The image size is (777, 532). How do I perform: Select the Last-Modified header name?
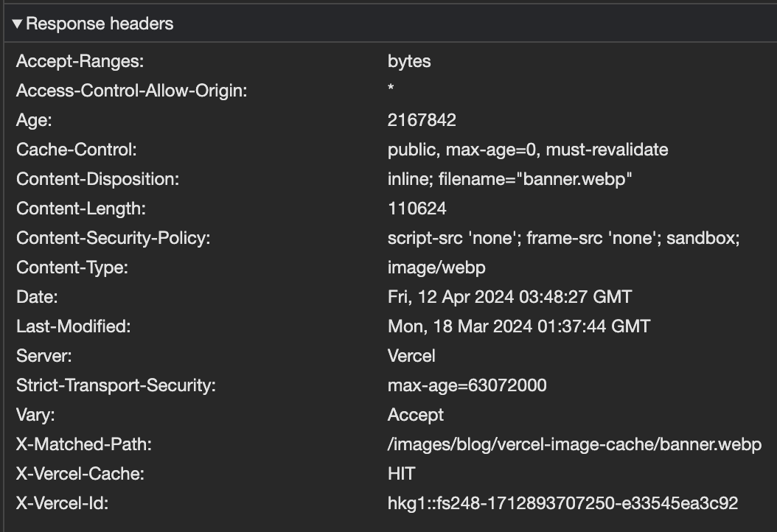[73, 326]
